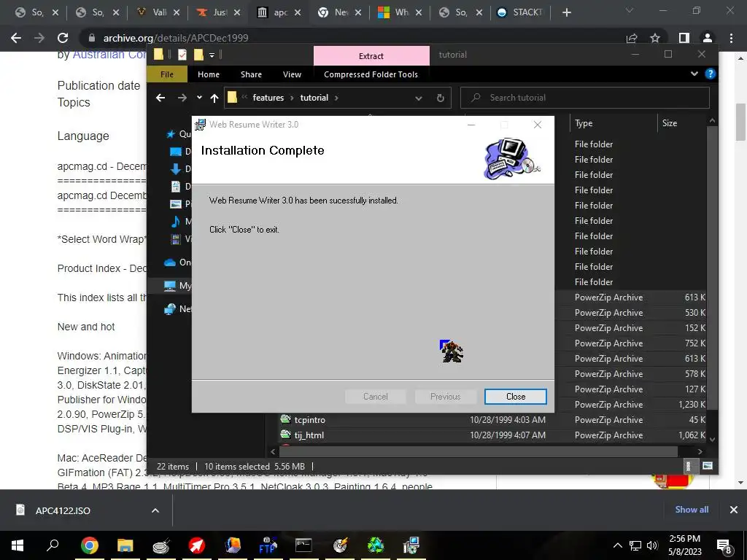This screenshot has height=560, width=747.
Task: Open the File tab in Explorer
Action: click(x=167, y=74)
